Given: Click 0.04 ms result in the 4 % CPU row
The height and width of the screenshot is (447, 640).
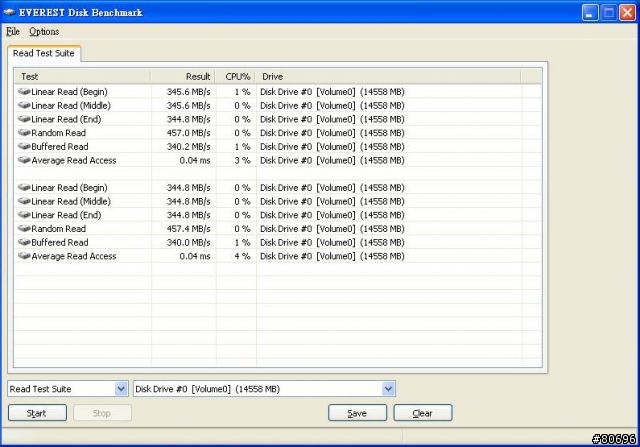Looking at the screenshot, I should 195,256.
